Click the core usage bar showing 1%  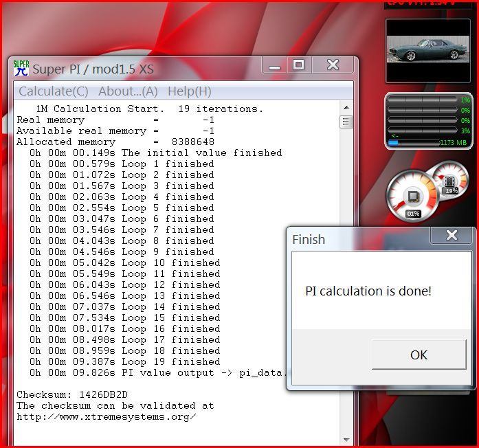click(x=422, y=100)
